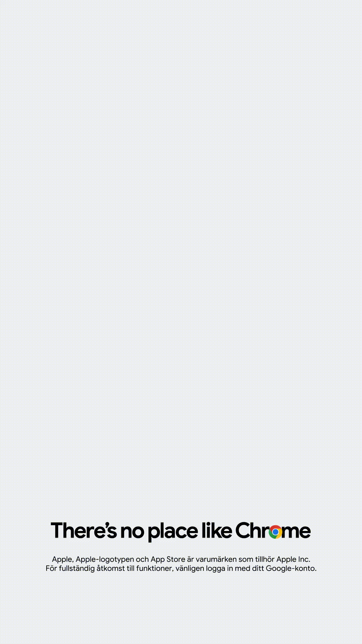Click the word "place" in the headline

[173, 532]
